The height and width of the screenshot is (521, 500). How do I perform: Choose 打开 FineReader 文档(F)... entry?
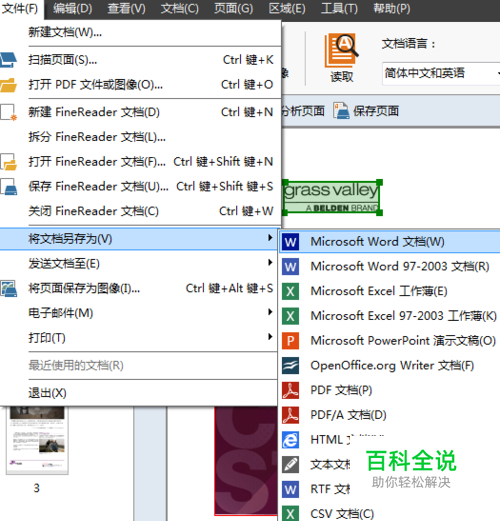(x=140, y=162)
